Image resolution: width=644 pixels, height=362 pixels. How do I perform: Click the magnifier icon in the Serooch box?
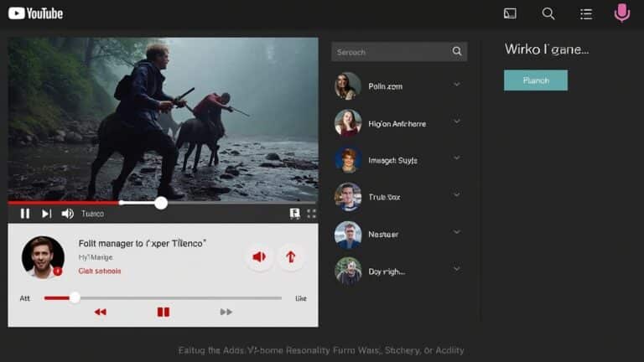(457, 51)
